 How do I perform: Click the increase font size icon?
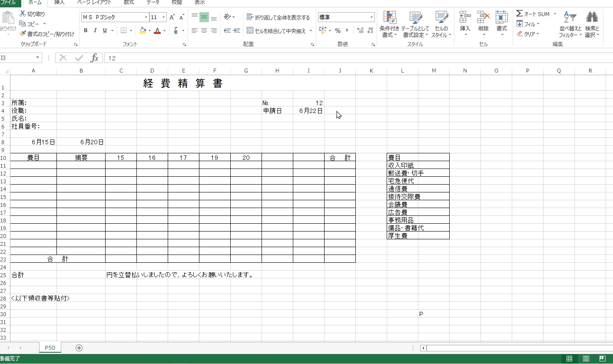(172, 17)
